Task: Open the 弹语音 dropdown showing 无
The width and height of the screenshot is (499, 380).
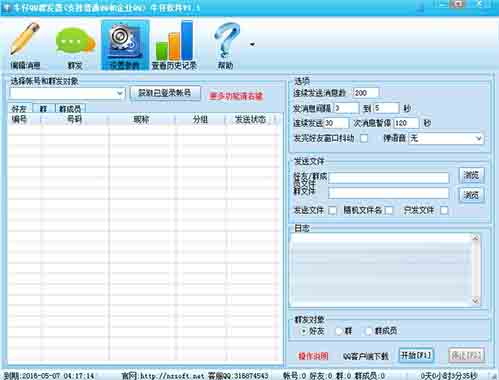Action: point(446,138)
